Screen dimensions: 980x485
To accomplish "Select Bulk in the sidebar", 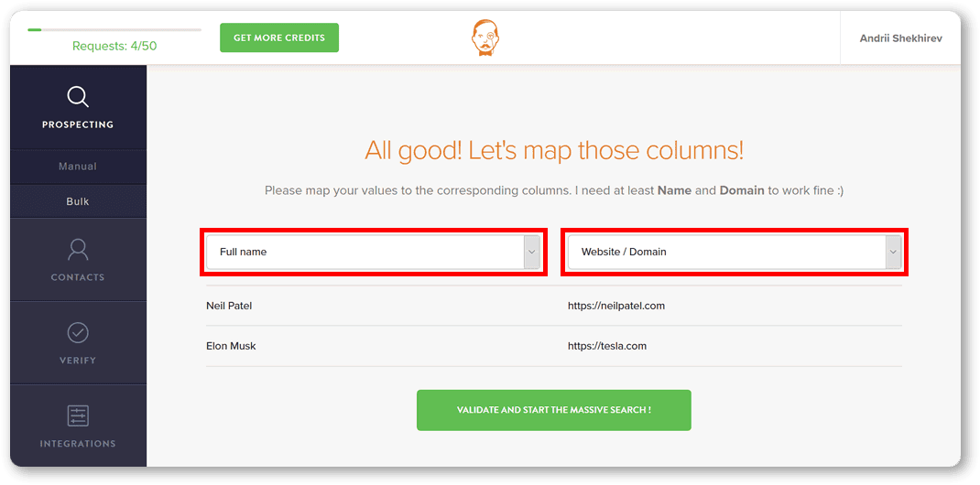I will [78, 201].
